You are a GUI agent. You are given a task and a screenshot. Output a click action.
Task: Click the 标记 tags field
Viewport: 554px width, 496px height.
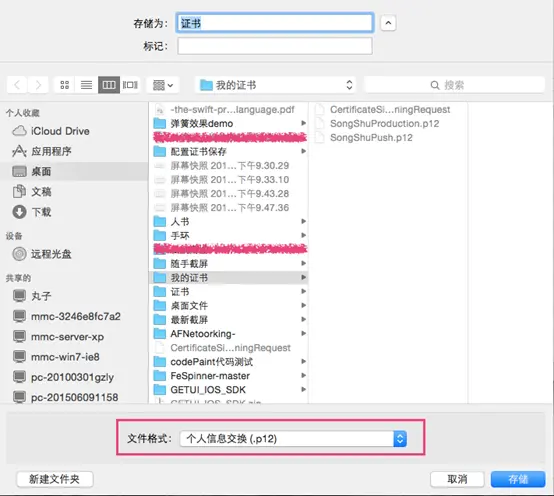click(275, 46)
